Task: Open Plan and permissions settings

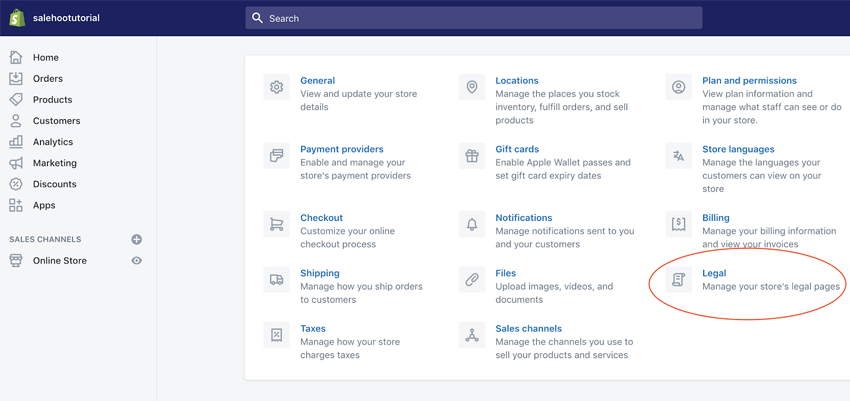Action: 749,80
